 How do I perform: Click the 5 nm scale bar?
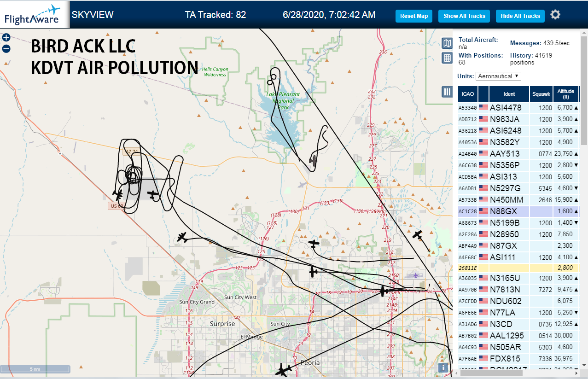click(35, 369)
